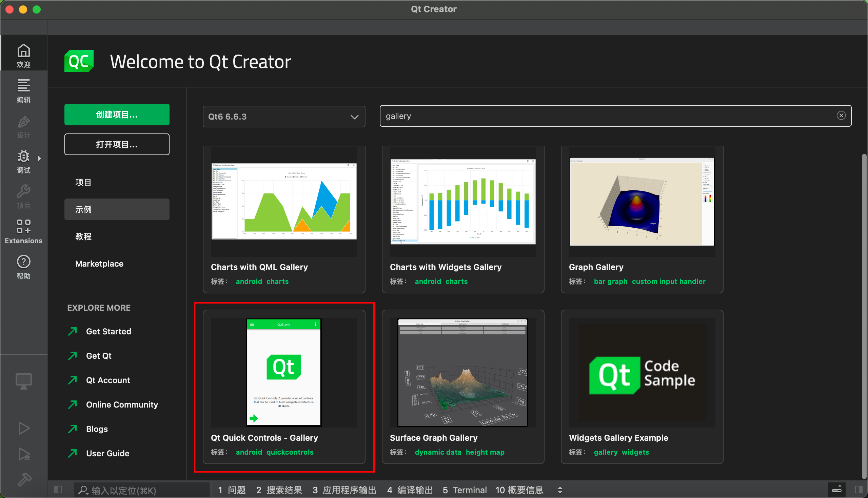The height and width of the screenshot is (498, 868).
Task: Expand the debug mode arrow
Action: (39, 158)
